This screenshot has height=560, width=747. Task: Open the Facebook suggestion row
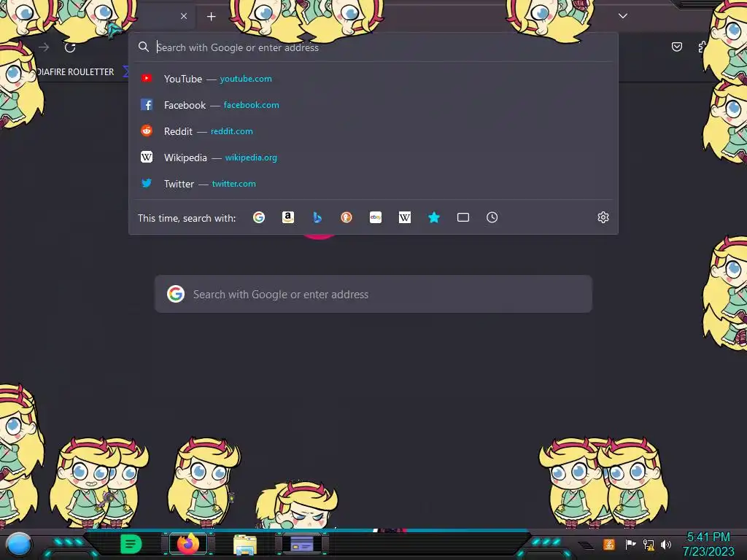[x=373, y=105]
